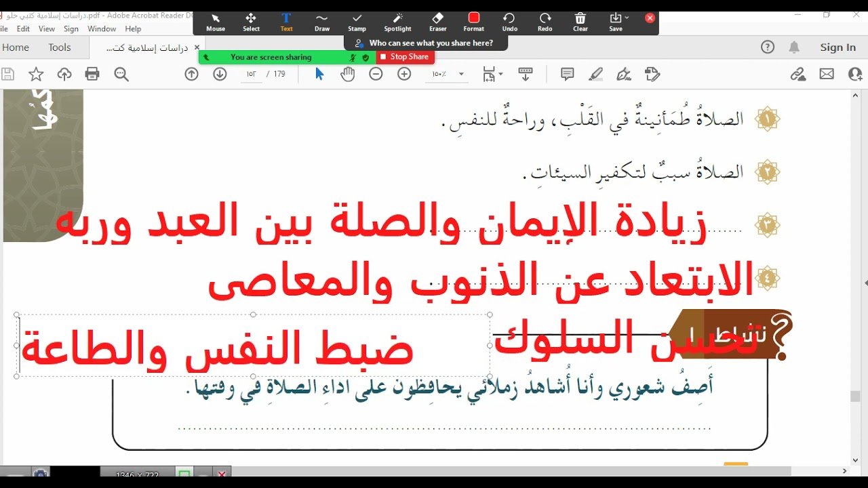Open the Edit menu
Screen dimensions: 868x488
click(23, 29)
